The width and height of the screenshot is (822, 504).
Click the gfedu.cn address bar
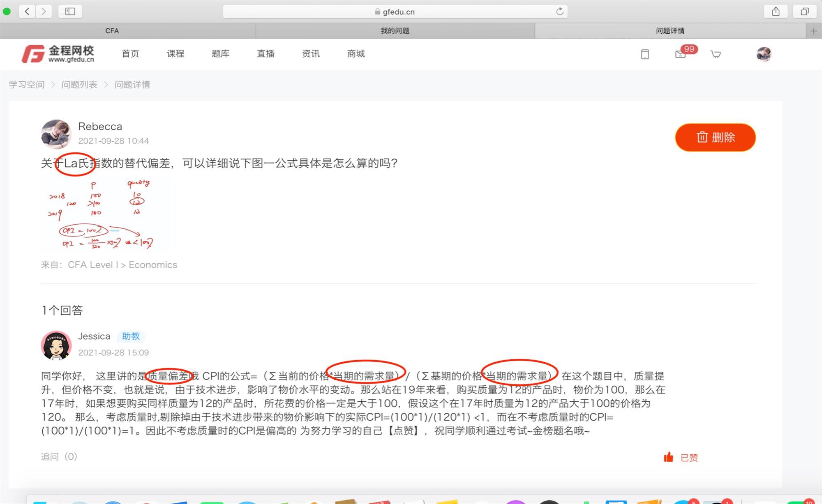395,12
